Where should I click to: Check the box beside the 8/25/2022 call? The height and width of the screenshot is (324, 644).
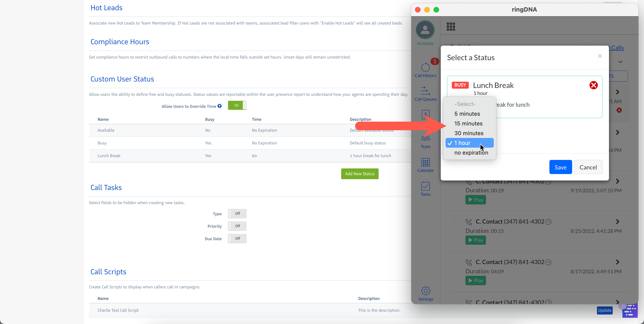tap(457, 222)
